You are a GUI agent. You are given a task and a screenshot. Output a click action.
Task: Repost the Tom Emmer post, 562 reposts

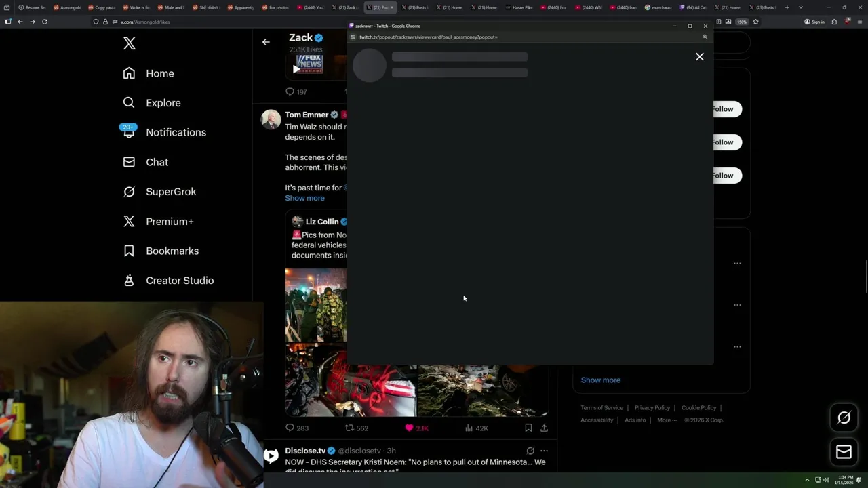click(x=357, y=428)
